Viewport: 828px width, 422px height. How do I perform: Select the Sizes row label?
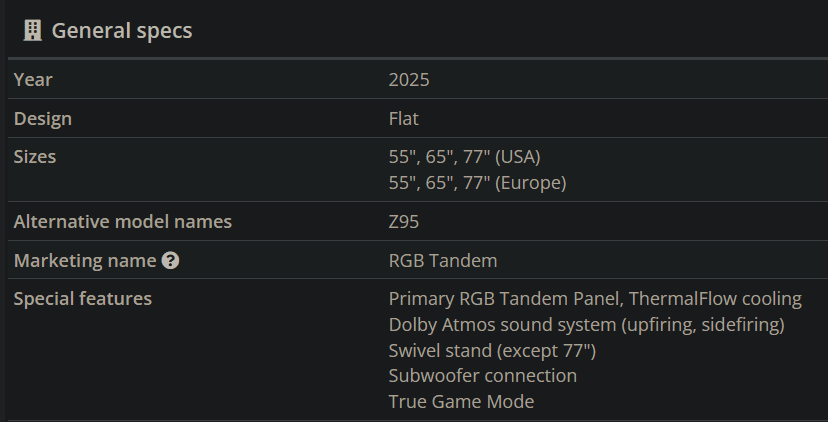(35, 157)
